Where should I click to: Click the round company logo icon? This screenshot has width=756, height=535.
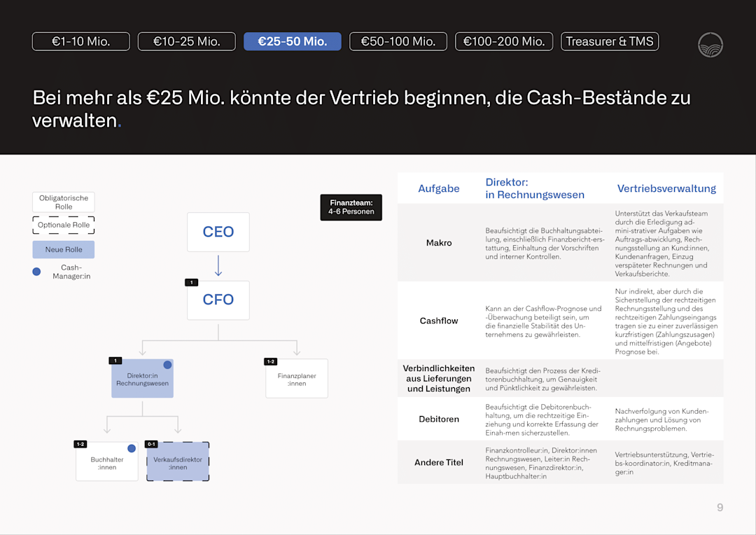(710, 45)
